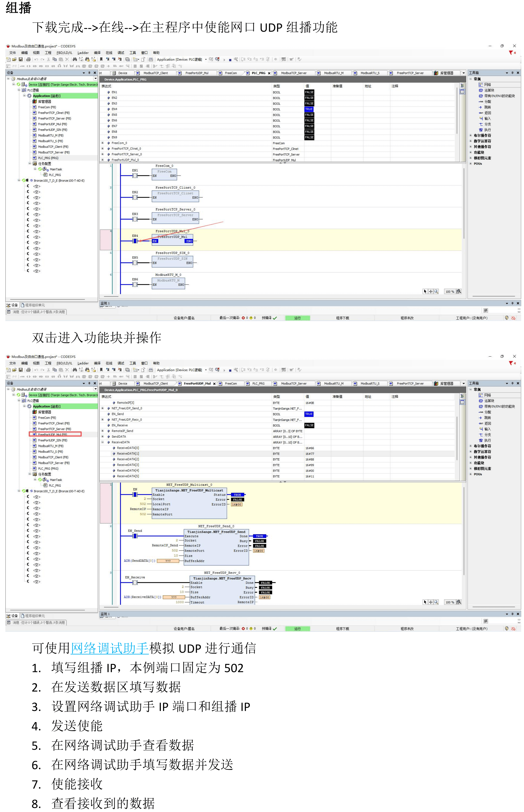
Task: Toggle the EN_Send ladder contact
Action: coord(135,536)
